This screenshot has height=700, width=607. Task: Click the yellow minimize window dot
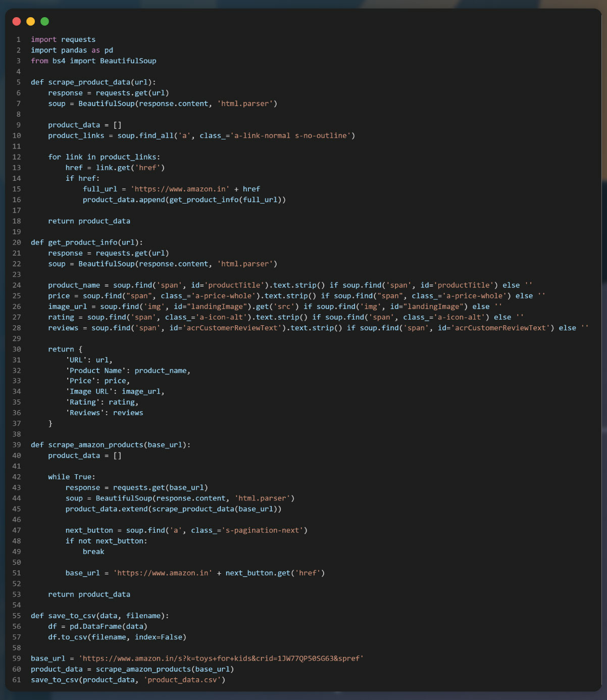point(31,21)
